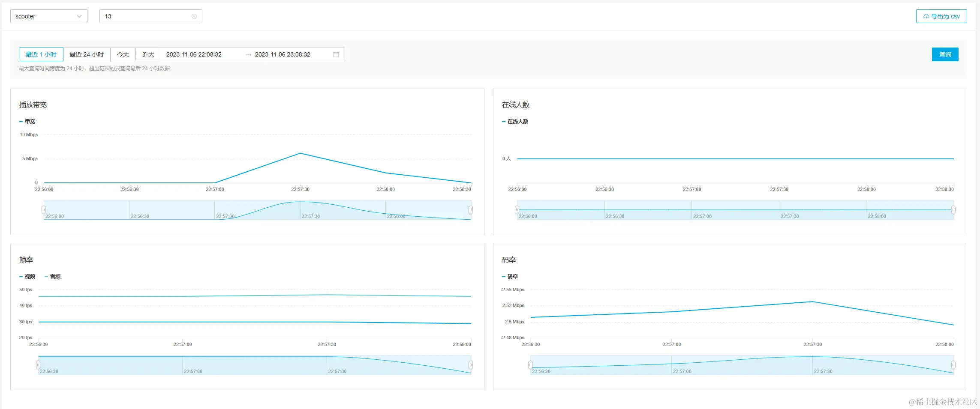
Task: Grab left zoom handle of 播放带宽 chart
Action: point(44,210)
